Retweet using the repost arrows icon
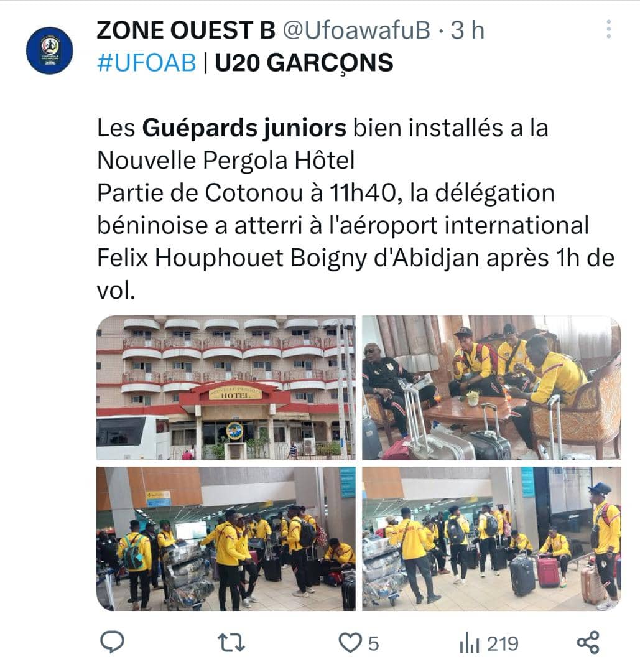This screenshot has width=640, height=672. tap(231, 643)
